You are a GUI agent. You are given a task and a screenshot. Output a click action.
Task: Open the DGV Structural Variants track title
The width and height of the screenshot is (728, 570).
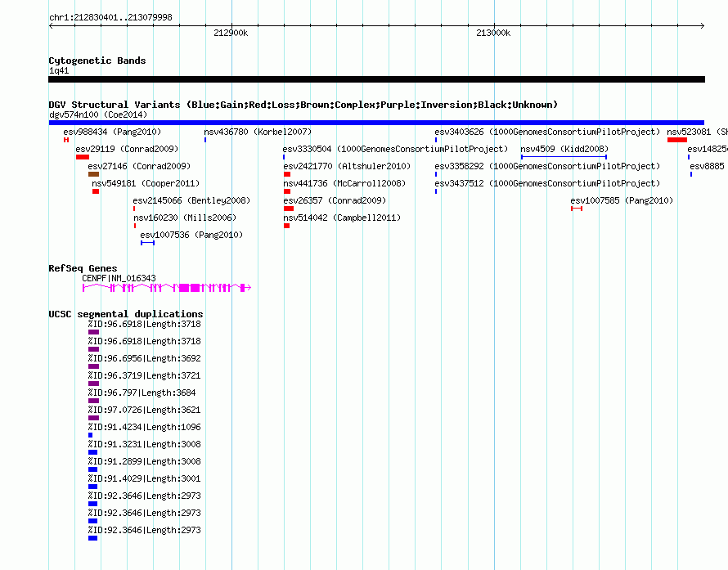click(x=303, y=105)
